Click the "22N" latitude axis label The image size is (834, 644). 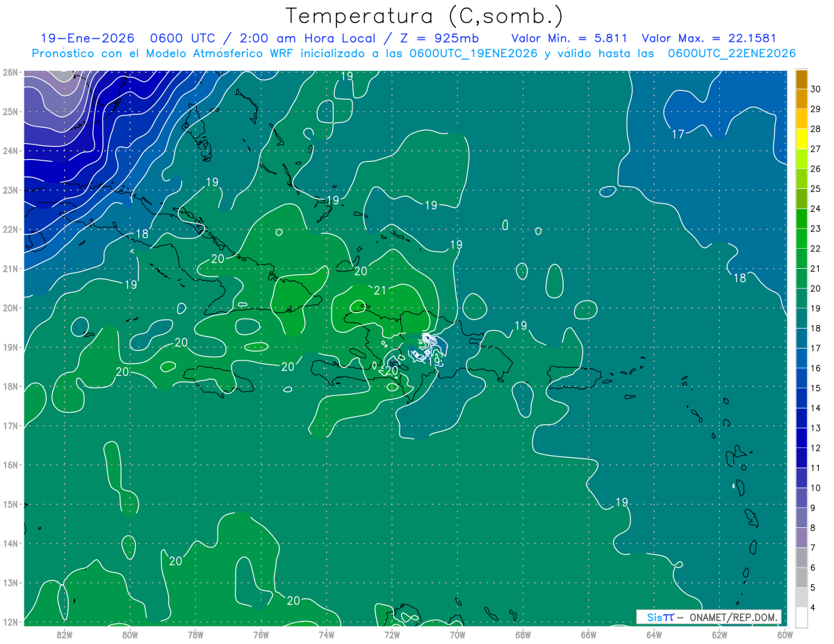point(10,229)
